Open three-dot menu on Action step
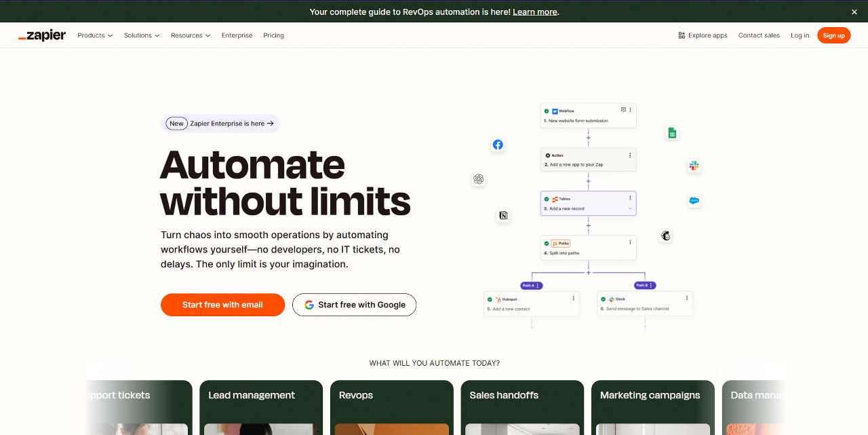This screenshot has height=435, width=868. pos(630,155)
